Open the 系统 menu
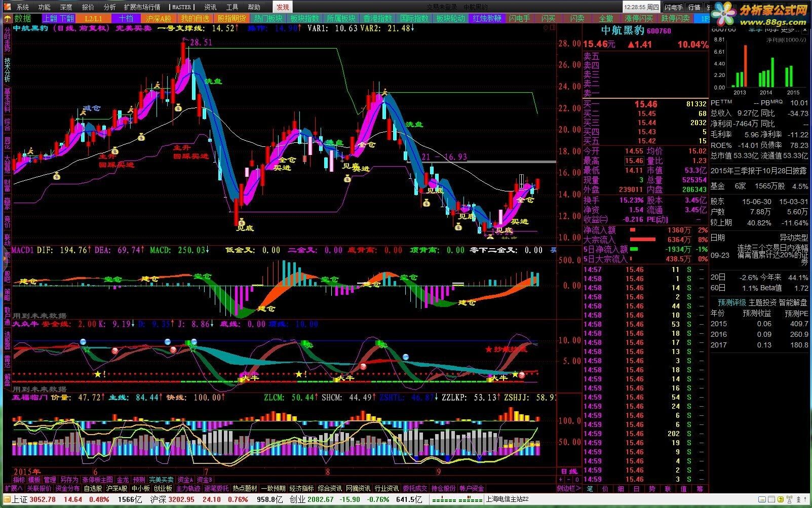The height and width of the screenshot is (508, 812). click(22, 7)
